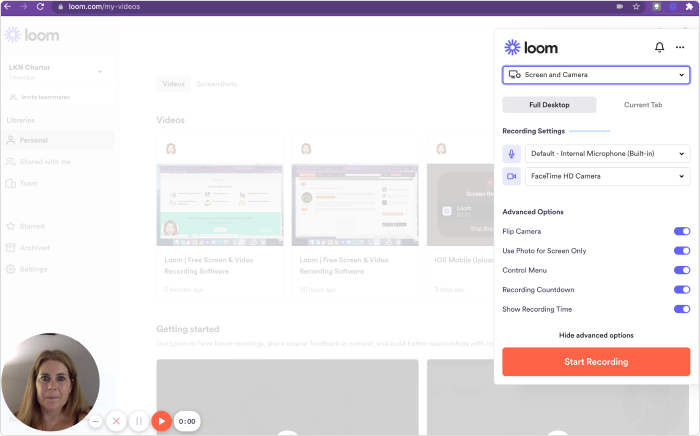Go back with the browser back arrow
This screenshot has width=700, height=436.
click(7, 6)
